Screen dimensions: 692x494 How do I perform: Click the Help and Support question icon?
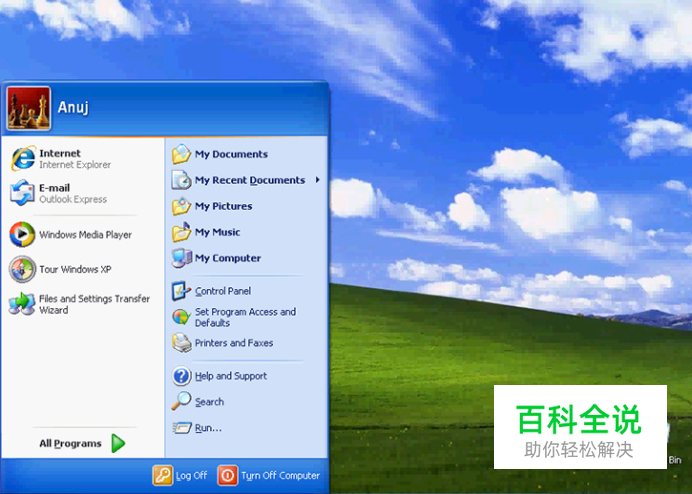click(x=181, y=376)
